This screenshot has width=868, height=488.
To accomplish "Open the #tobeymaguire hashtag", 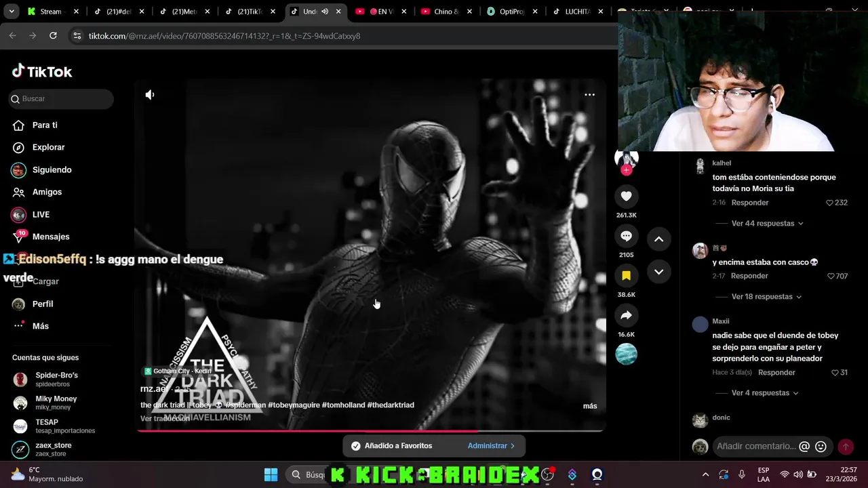I will pos(294,405).
